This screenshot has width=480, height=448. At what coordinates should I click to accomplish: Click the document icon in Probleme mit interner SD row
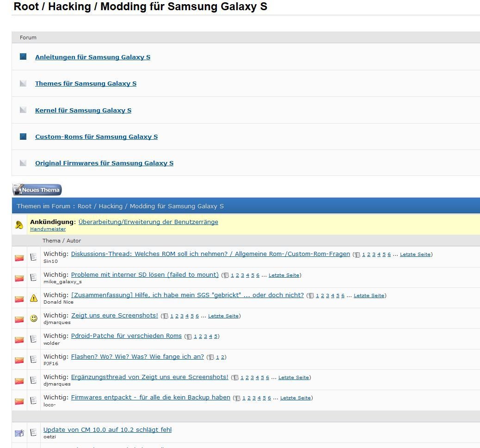34,277
